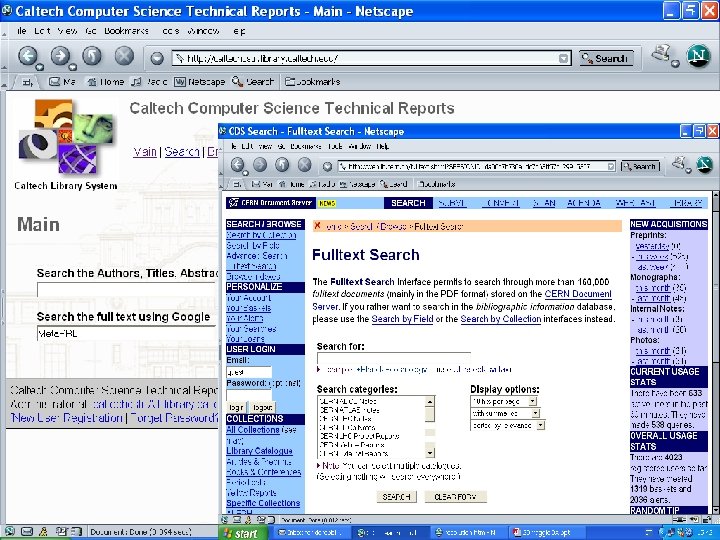Screen dimensions: 720x540
Task: Open the Bookmarks menu in the Caltech window
Action: (126, 31)
